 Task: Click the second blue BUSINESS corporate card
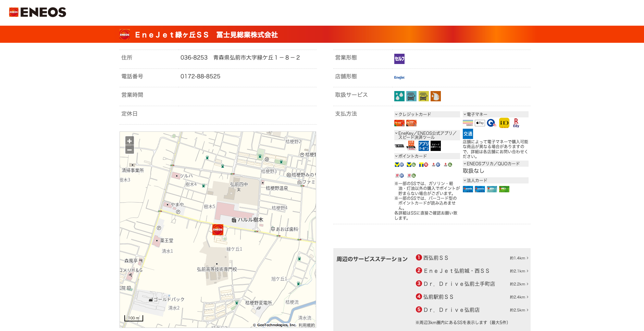pyautogui.click(x=480, y=189)
